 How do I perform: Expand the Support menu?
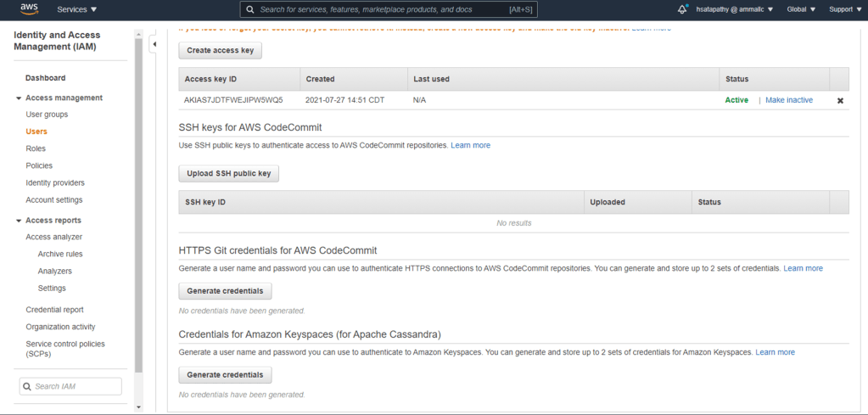pos(844,9)
